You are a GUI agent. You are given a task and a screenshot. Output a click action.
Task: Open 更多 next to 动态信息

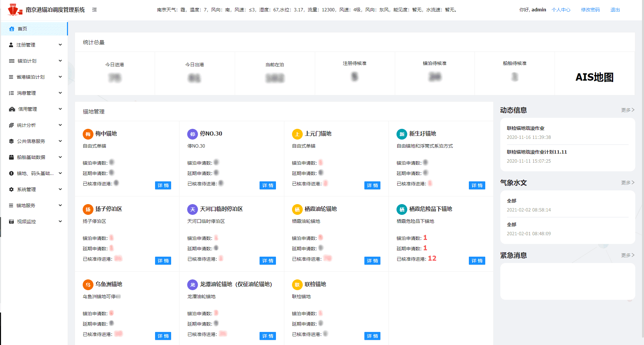[x=627, y=110]
